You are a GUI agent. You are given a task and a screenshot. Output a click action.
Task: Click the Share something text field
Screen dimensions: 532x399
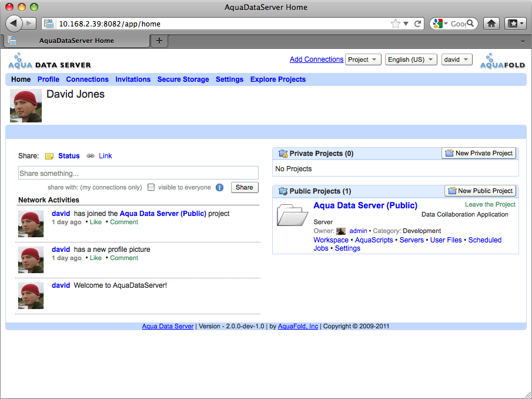138,173
